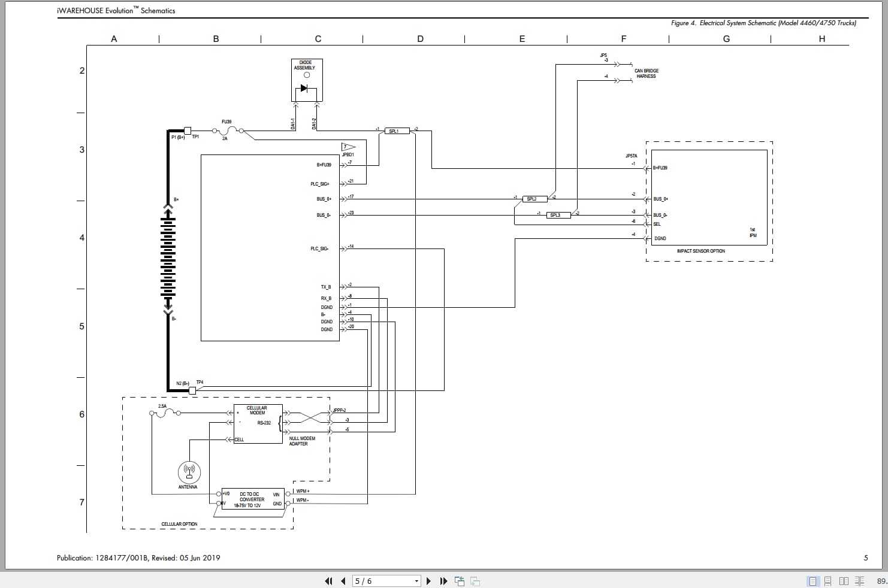Click the battery symbol between B+ and B-
The height and width of the screenshot is (588, 888).
pyautogui.click(x=168, y=259)
